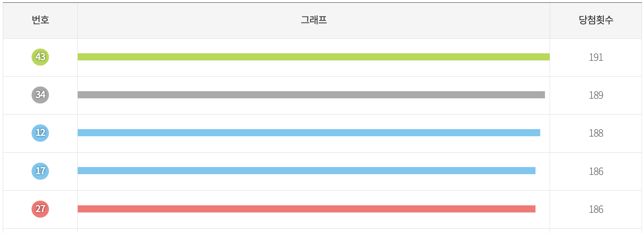Click the blue bar for number 17

(307, 171)
